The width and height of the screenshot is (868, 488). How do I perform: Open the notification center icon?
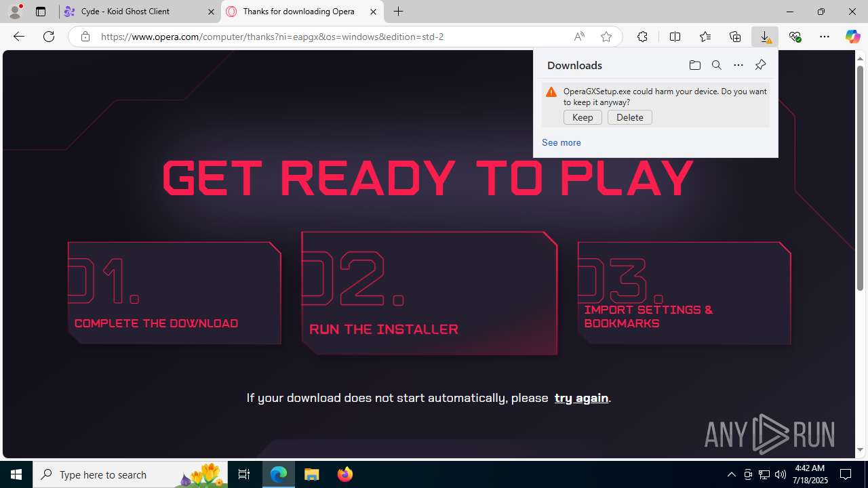point(846,474)
